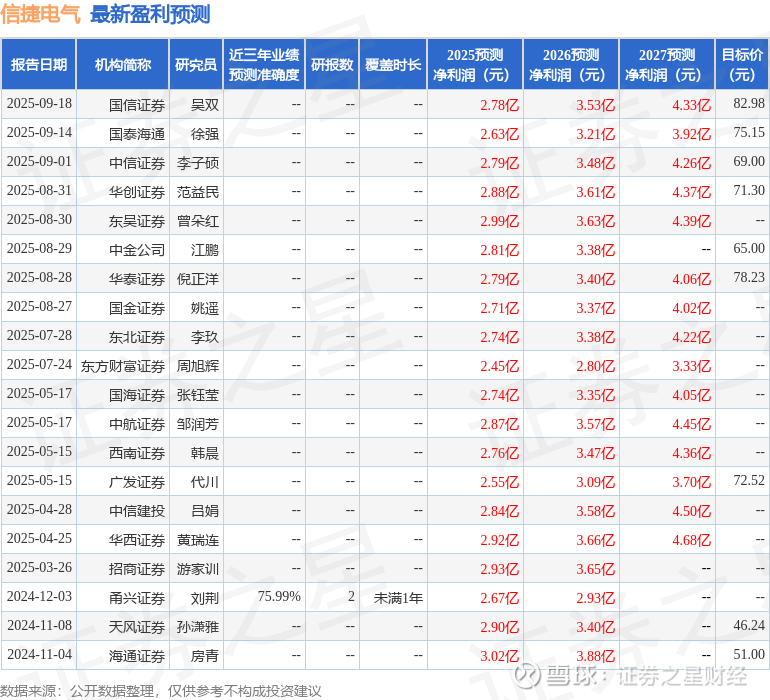Click the 覆盖时长 column header
The width and height of the screenshot is (770, 700).
pyautogui.click(x=393, y=64)
